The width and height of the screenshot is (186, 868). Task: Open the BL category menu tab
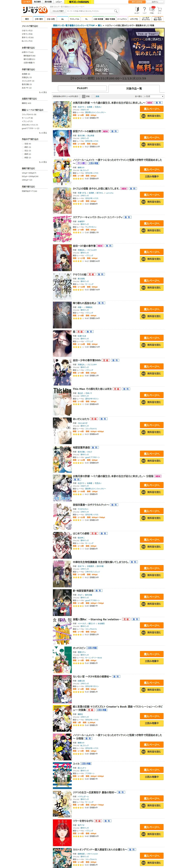click(x=62, y=19)
